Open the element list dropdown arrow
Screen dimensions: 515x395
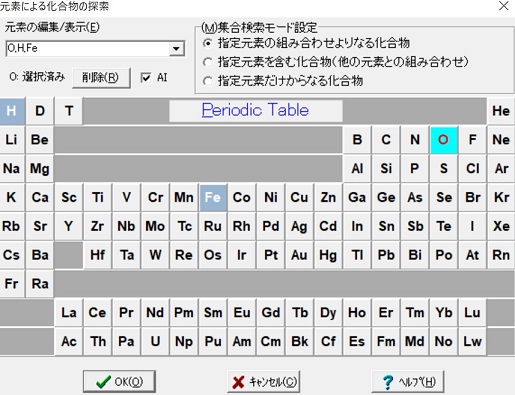pyautogui.click(x=176, y=49)
